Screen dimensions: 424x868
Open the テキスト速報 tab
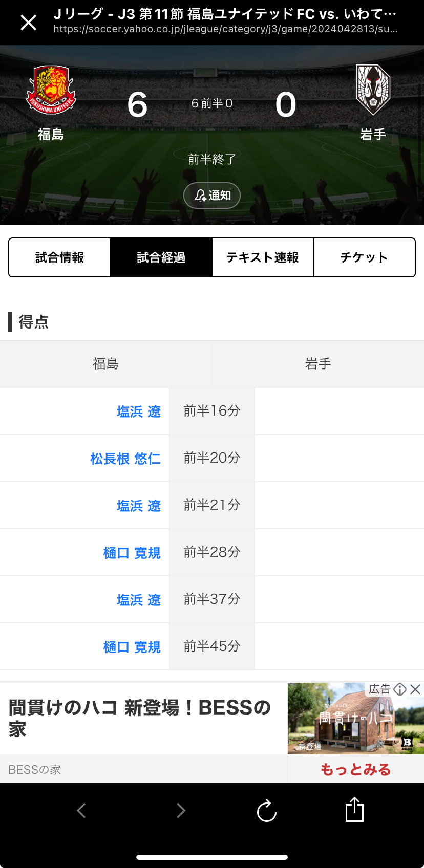click(x=263, y=257)
